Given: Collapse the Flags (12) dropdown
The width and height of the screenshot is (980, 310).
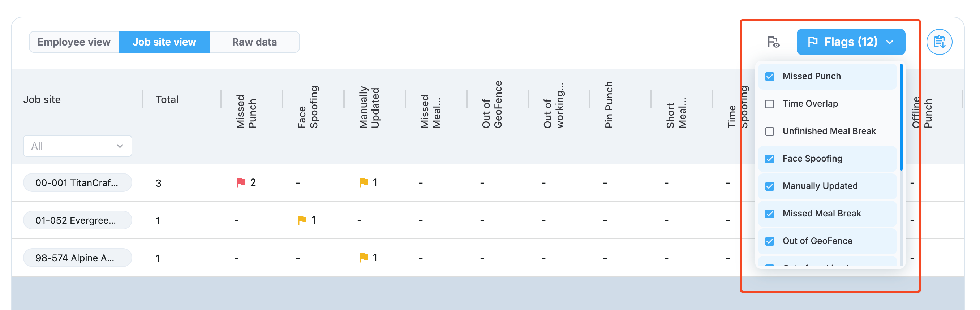Looking at the screenshot, I should [x=851, y=42].
